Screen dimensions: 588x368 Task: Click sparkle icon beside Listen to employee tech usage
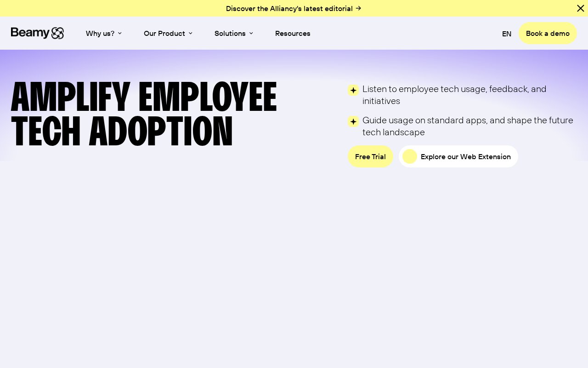point(353,90)
